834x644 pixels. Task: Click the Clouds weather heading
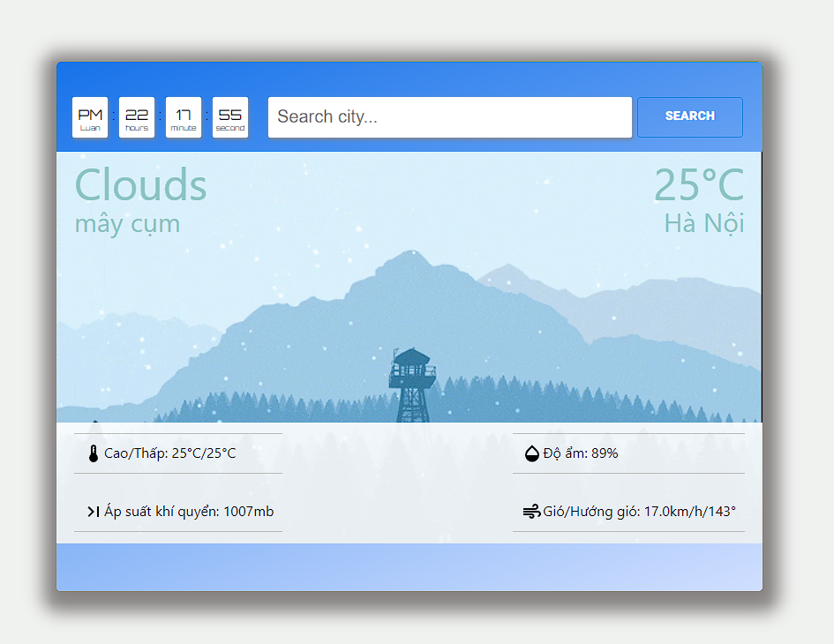pyautogui.click(x=140, y=184)
